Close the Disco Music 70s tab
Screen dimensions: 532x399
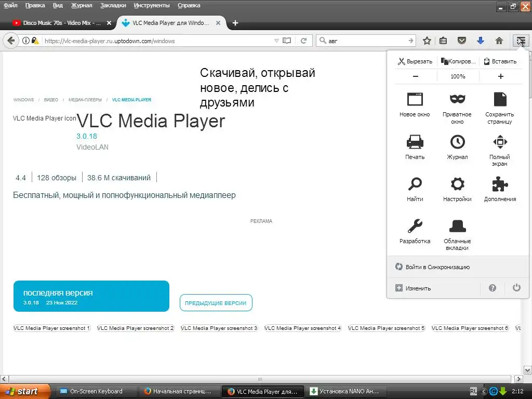[x=109, y=23]
